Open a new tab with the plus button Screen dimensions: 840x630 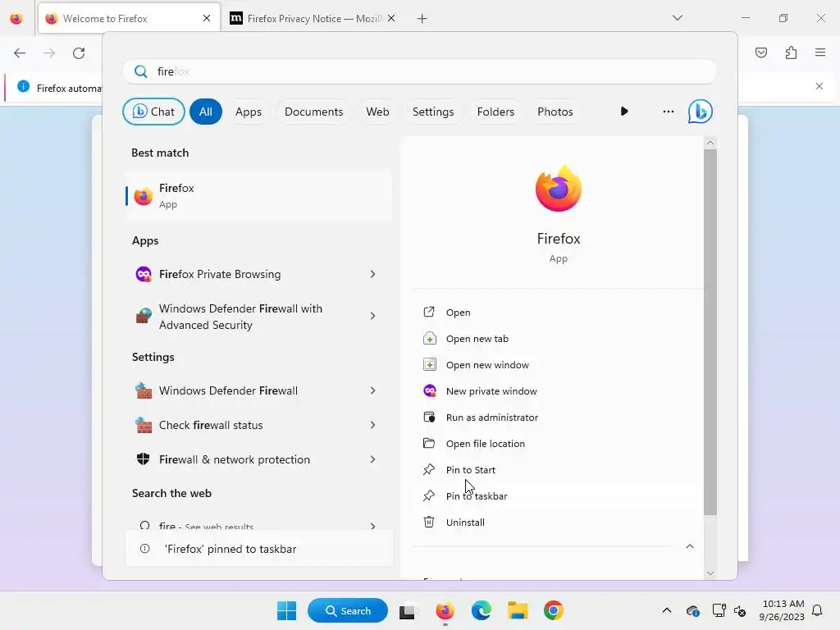[x=422, y=19]
